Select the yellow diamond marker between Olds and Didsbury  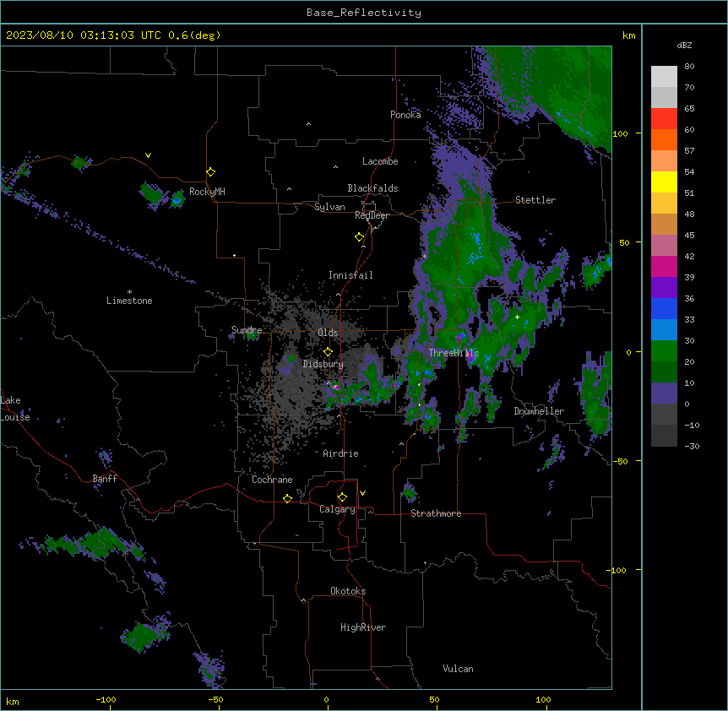point(329,352)
